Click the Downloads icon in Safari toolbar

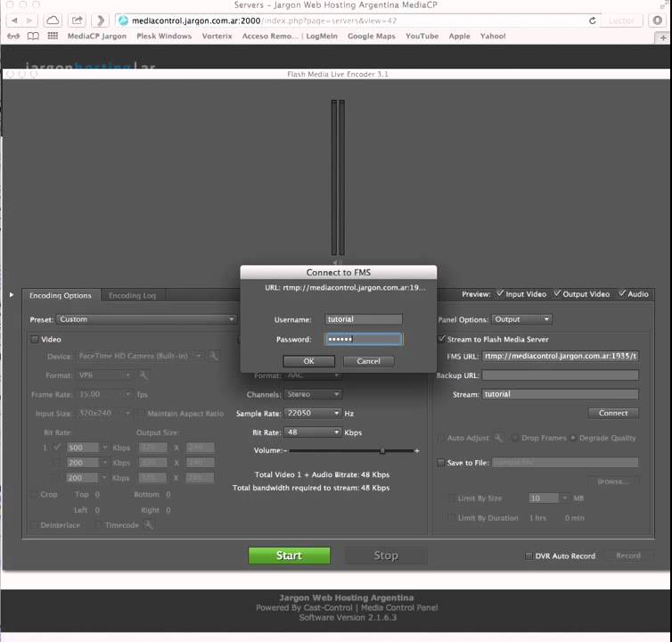[x=658, y=21]
